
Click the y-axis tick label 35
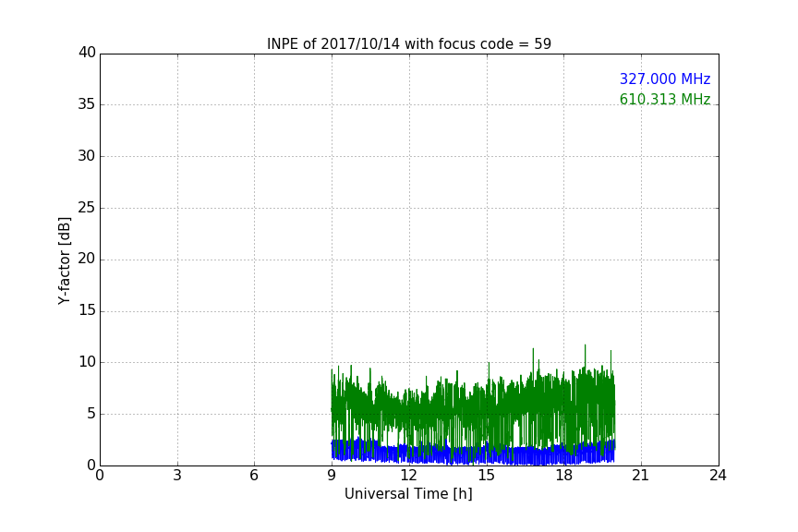click(x=87, y=104)
